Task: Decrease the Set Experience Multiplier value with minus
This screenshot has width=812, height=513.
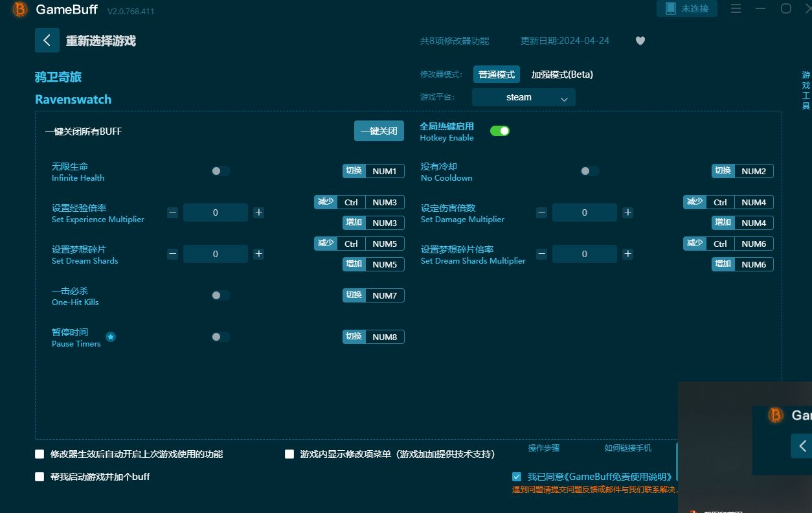Action: tap(173, 212)
